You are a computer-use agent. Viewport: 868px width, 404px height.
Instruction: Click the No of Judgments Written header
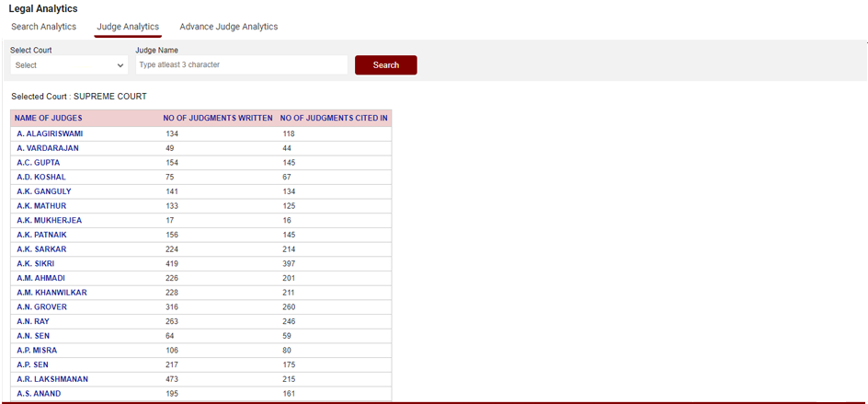tap(218, 119)
